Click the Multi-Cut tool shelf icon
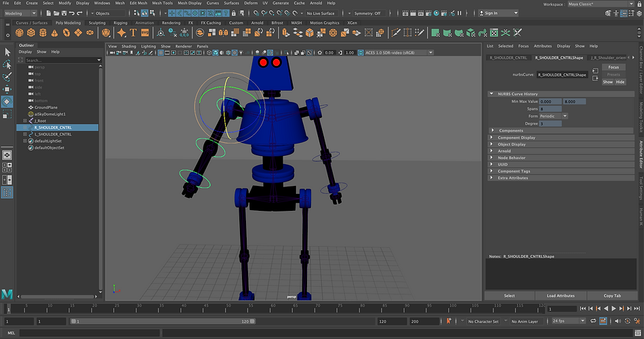The height and width of the screenshot is (339, 644). pyautogui.click(x=395, y=33)
